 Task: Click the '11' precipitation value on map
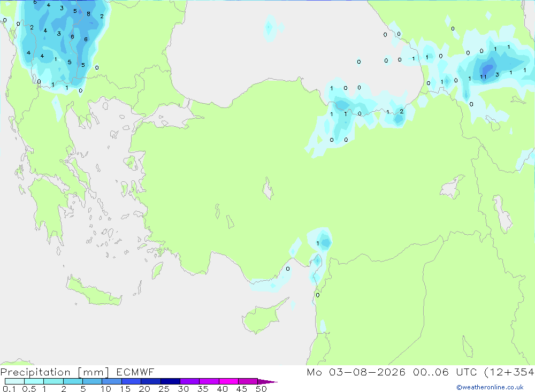[483, 77]
